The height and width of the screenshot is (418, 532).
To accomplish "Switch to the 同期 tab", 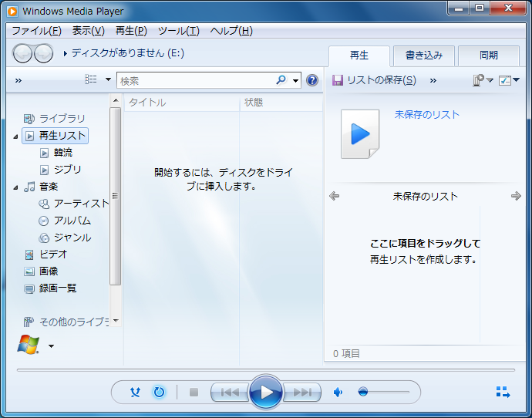I will tap(489, 56).
